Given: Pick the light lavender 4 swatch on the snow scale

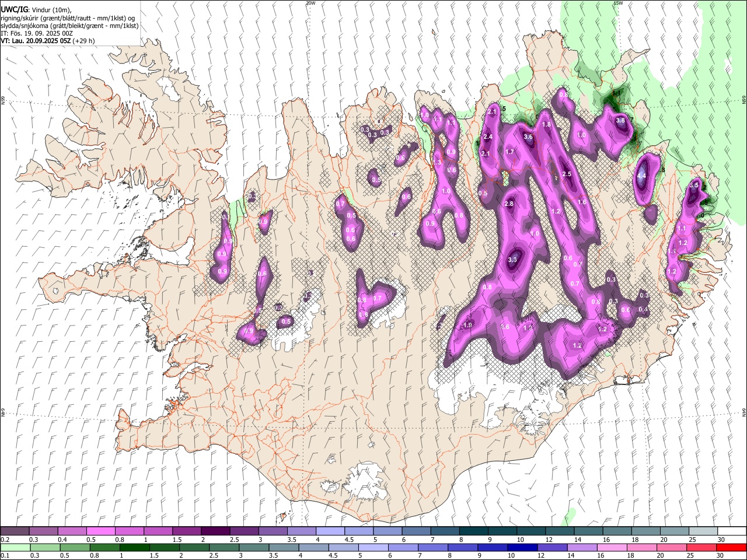Looking at the screenshot, I should [x=330, y=531].
